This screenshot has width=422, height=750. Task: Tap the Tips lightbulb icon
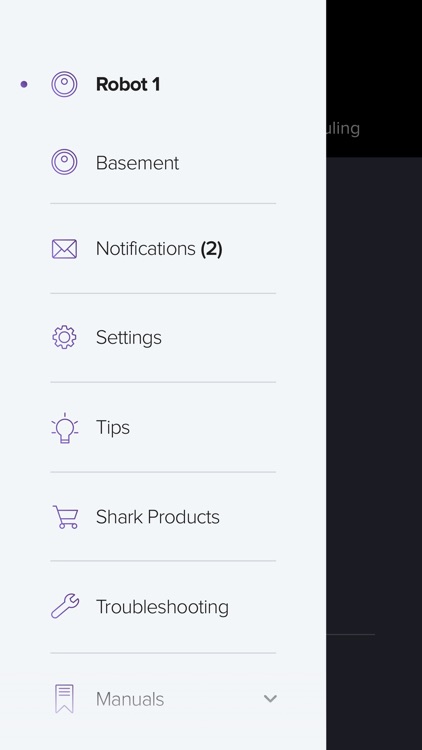pos(65,428)
